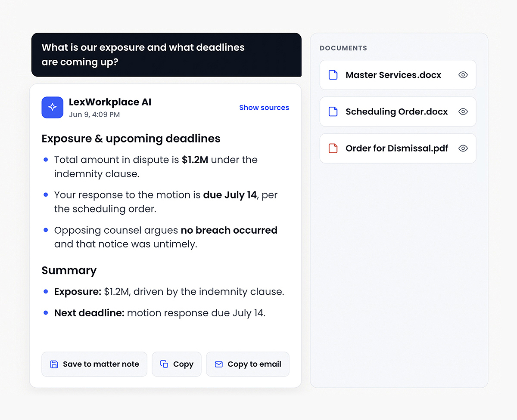517x420 pixels.
Task: Click the bold '$1.2M' amount in dispute
Action: [195, 160]
